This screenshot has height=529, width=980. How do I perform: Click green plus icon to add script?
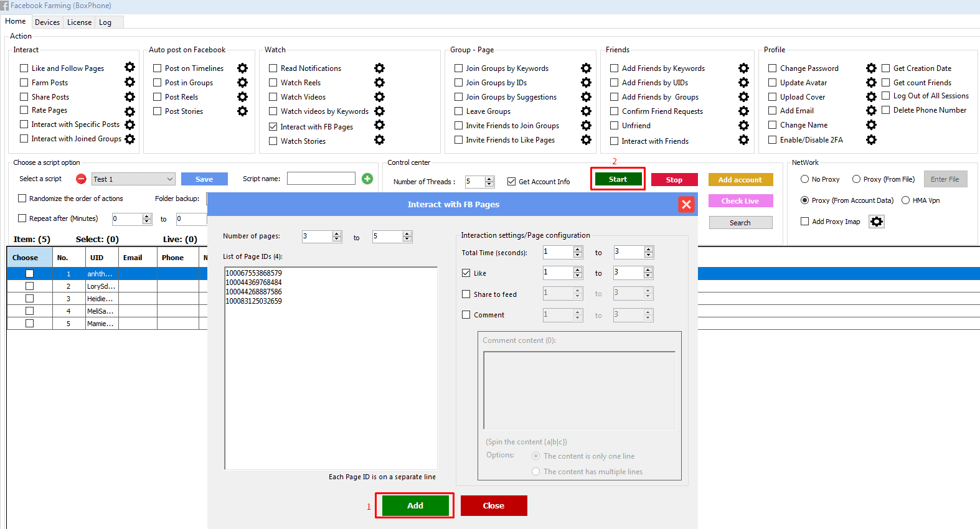click(x=367, y=179)
